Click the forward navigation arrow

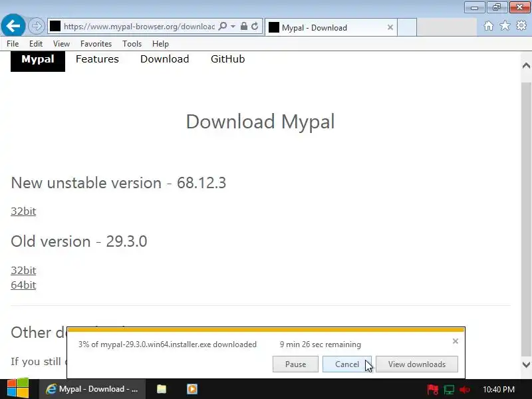click(37, 26)
